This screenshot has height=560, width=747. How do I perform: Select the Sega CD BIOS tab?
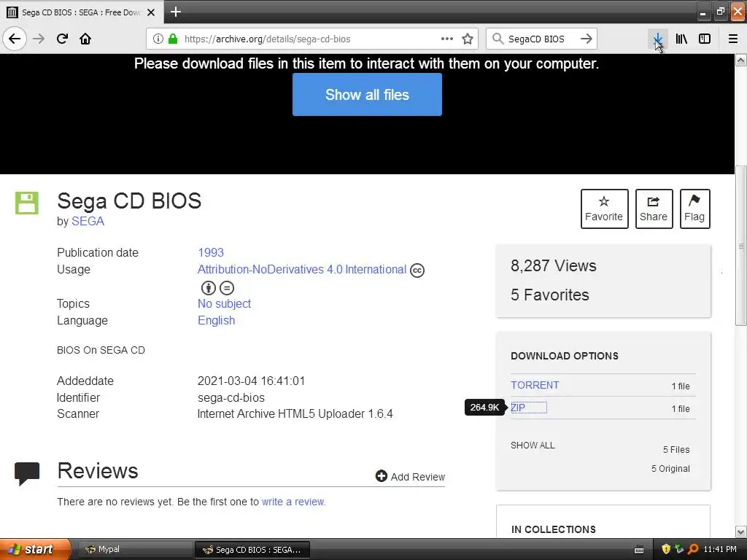point(82,12)
